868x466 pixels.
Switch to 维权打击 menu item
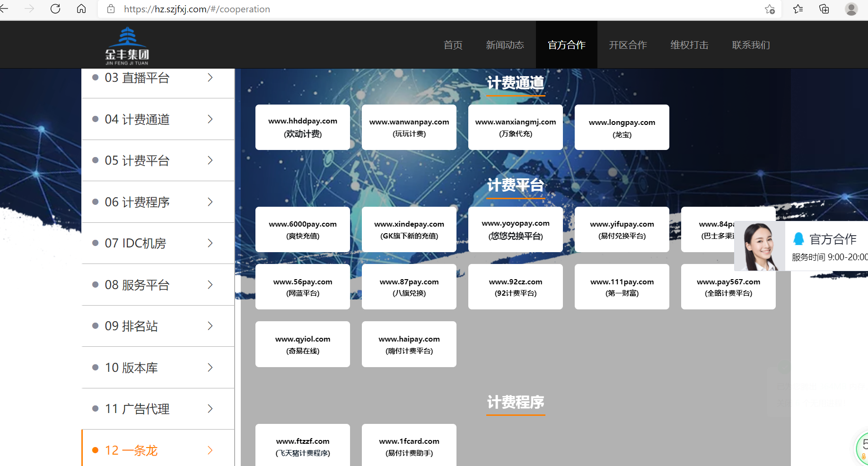[689, 45]
